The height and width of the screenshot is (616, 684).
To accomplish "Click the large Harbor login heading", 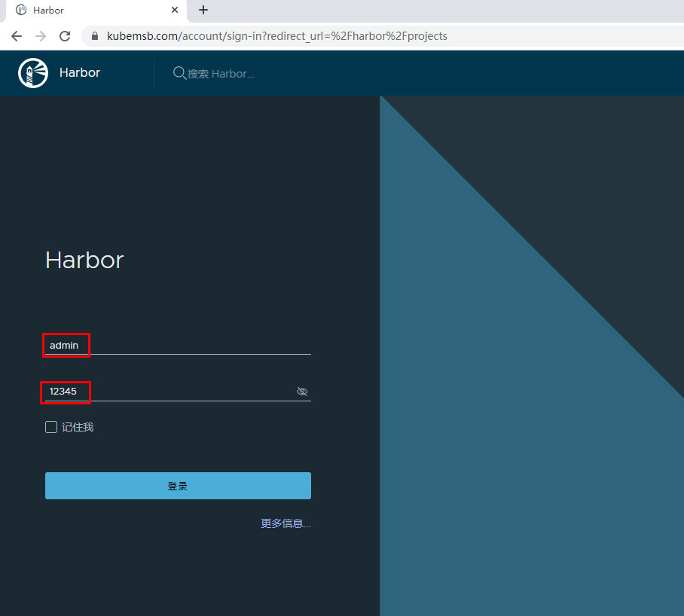I will coord(84,260).
